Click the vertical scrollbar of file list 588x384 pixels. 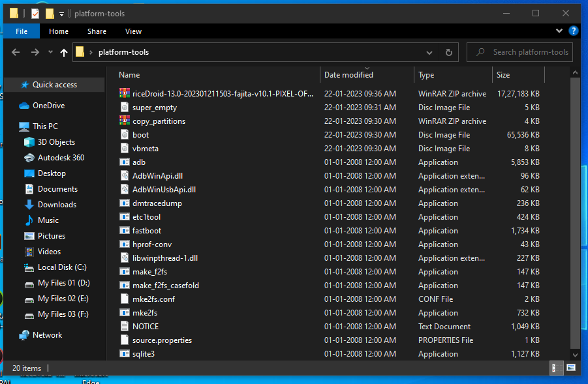[575, 215]
